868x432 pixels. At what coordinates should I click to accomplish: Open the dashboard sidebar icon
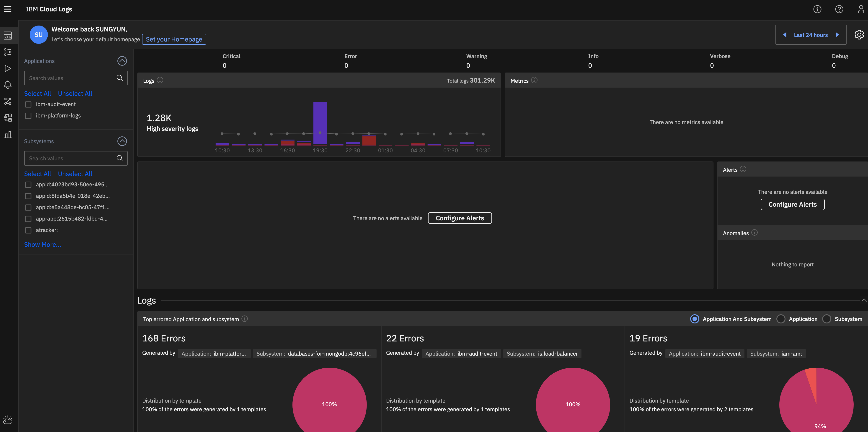tap(8, 35)
